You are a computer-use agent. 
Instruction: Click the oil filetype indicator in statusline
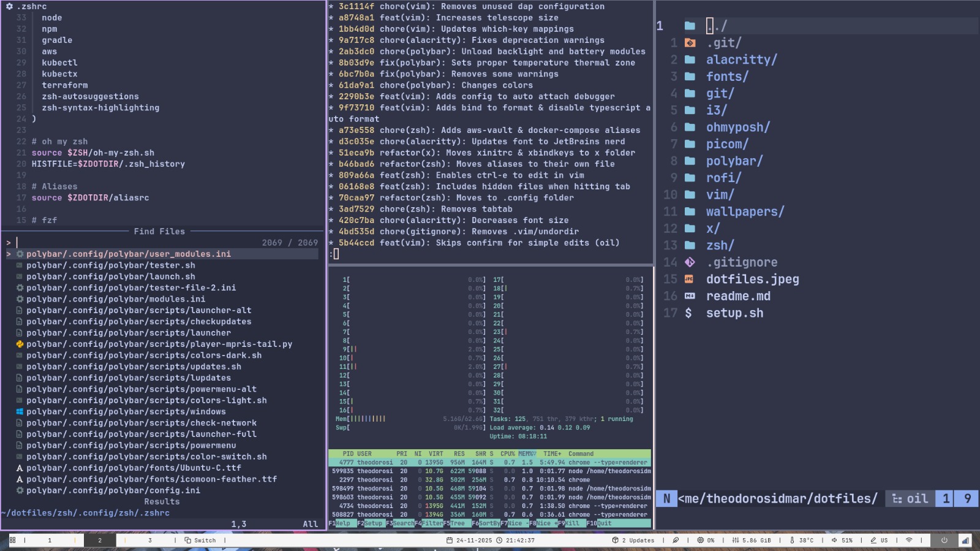pos(910,498)
